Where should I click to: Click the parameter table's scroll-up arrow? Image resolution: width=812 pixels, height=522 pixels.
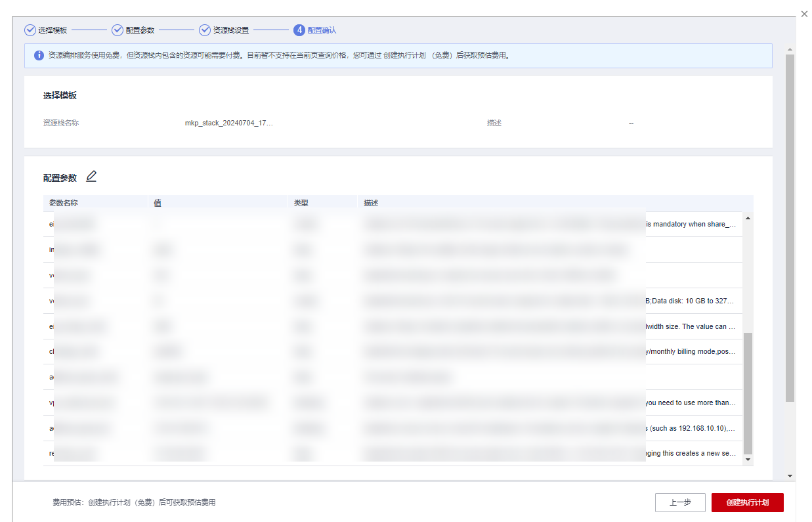tap(748, 218)
